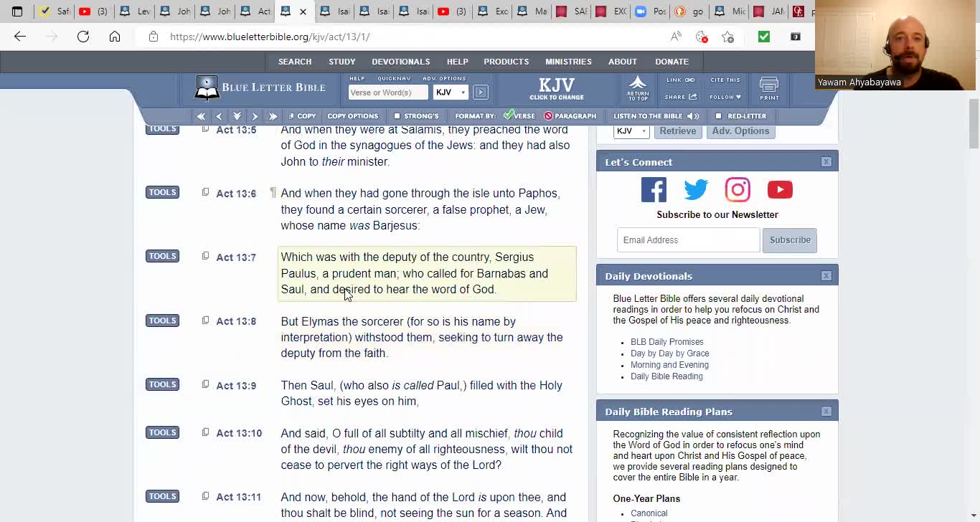Screen dimensions: 980x522
Task: Add this page to favorites with the star icon
Action: pos(728,37)
